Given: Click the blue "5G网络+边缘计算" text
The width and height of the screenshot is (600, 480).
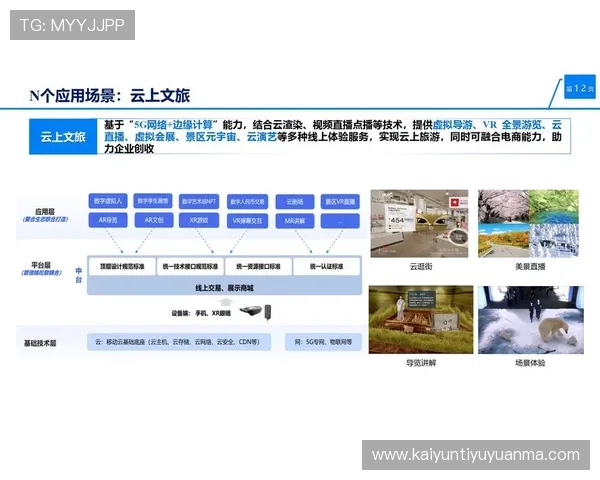Looking at the screenshot, I should 173,125.
